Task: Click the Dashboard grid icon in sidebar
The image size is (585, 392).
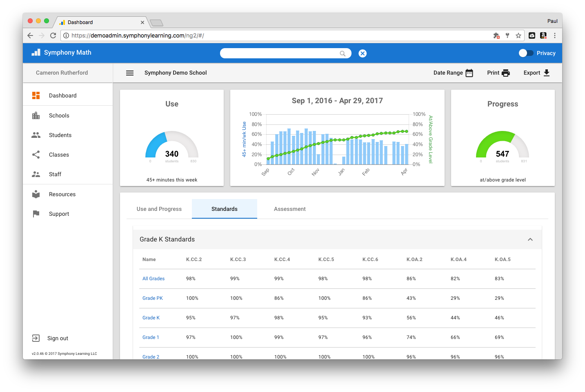Action: click(36, 95)
